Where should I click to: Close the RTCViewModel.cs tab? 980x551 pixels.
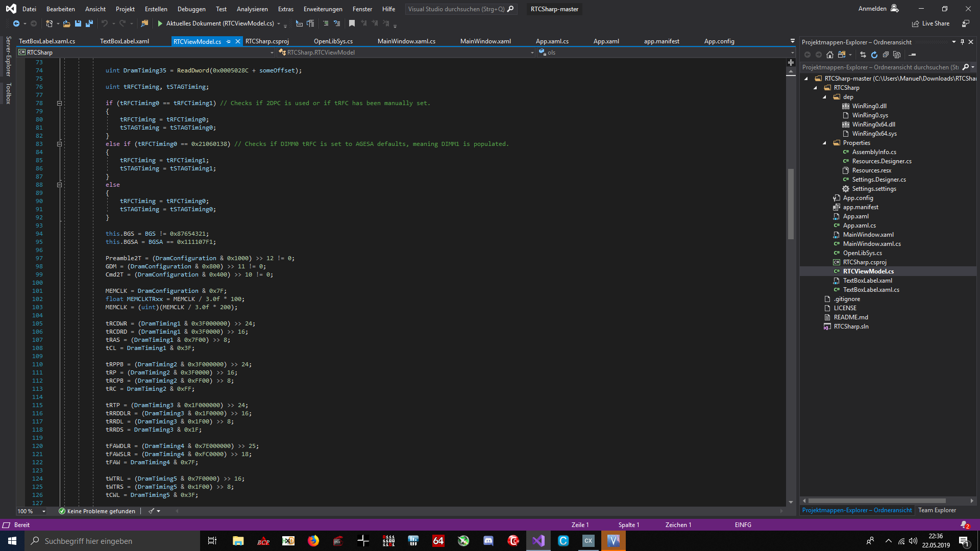click(x=238, y=41)
